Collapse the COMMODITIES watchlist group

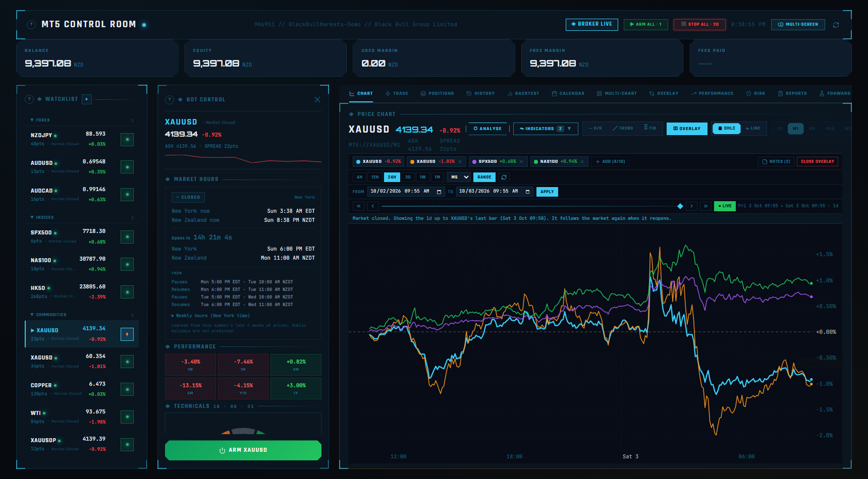(x=48, y=315)
